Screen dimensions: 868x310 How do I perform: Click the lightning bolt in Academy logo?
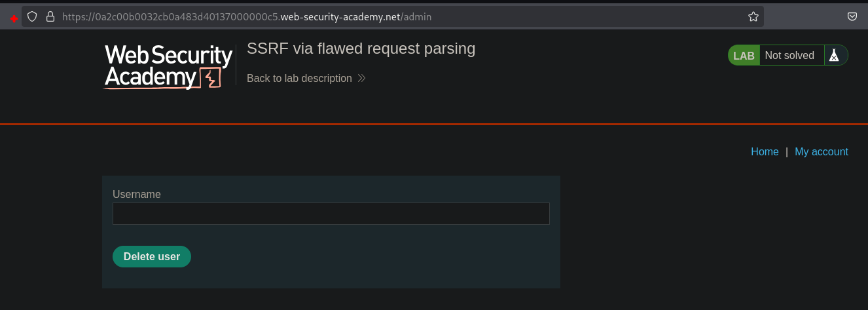pos(210,78)
